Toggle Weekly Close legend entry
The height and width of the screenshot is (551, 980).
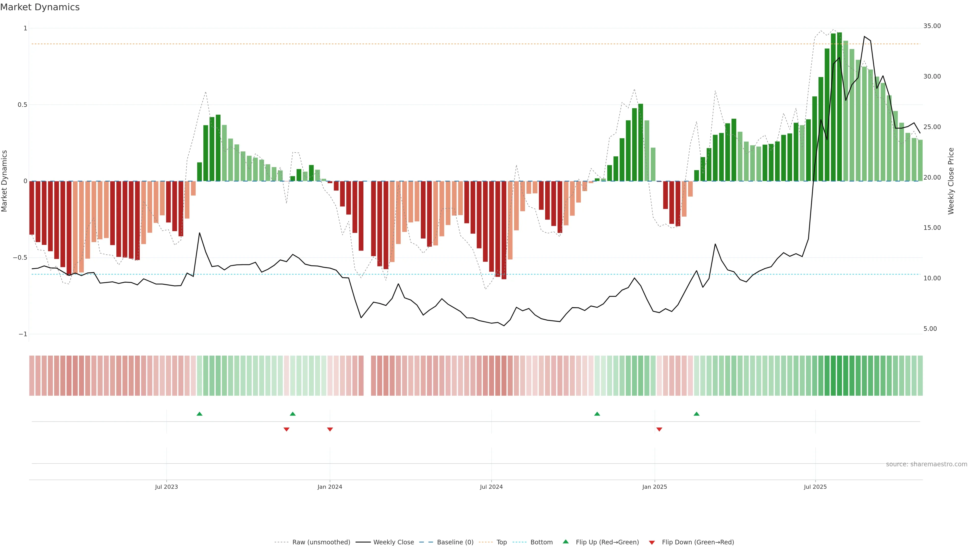tap(393, 542)
